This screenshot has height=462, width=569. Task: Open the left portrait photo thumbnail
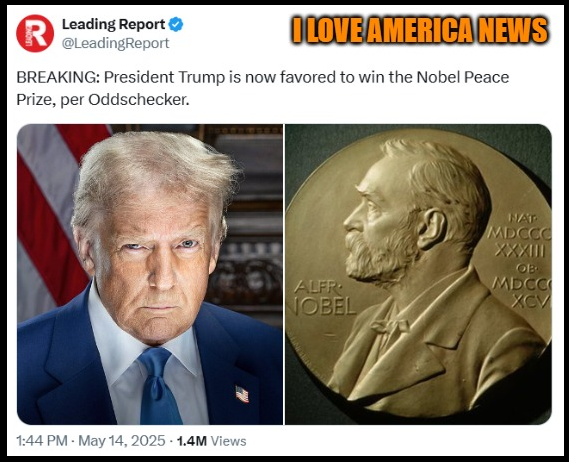150,274
